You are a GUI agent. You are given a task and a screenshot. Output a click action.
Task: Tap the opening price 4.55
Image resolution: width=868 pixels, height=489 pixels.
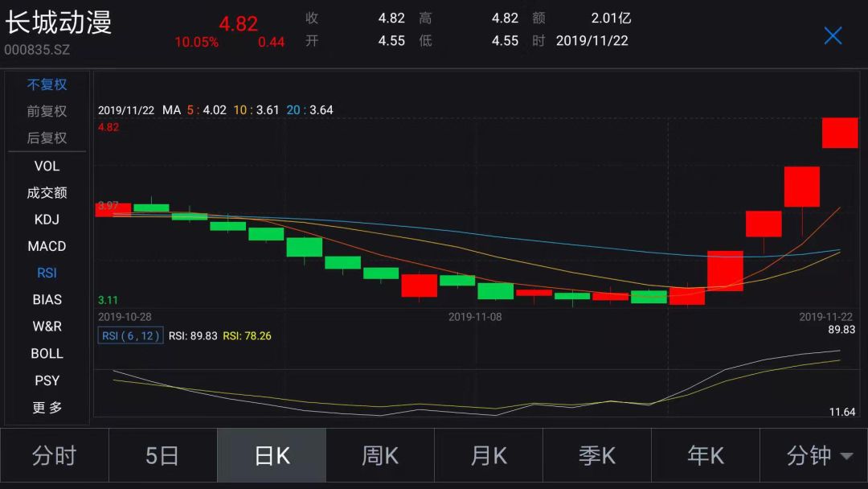point(391,40)
